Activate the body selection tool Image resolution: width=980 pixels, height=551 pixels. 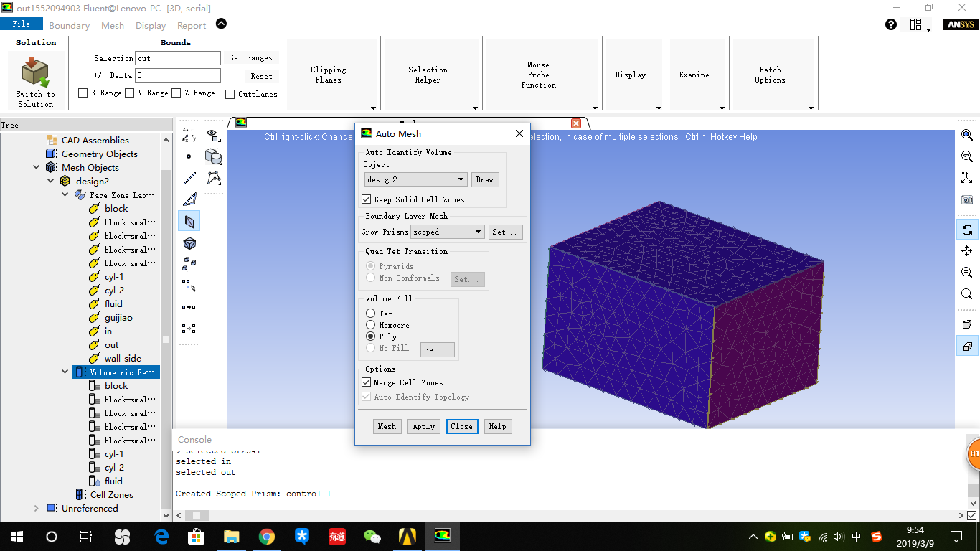pos(189,243)
